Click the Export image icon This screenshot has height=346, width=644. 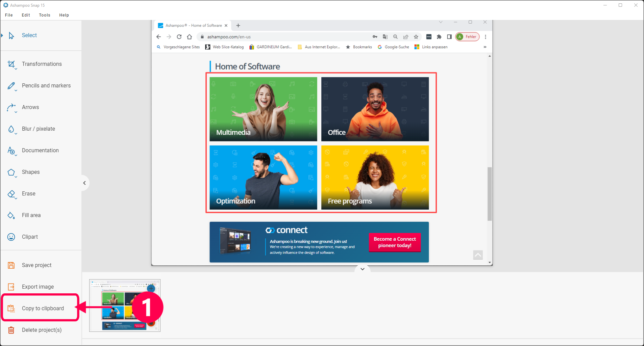[x=11, y=287]
